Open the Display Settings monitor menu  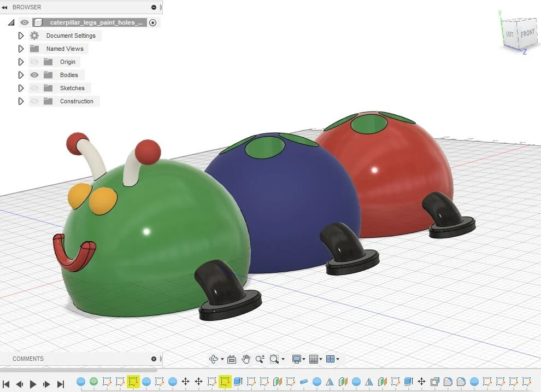(x=296, y=359)
